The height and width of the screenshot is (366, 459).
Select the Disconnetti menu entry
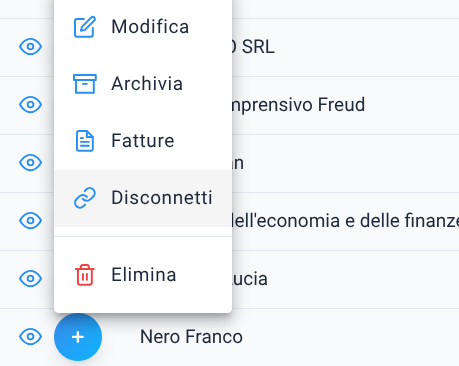(x=143, y=198)
